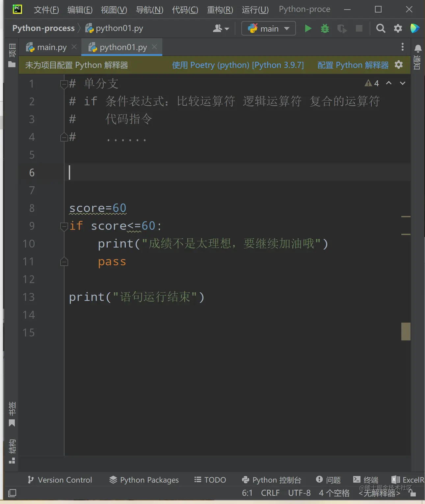
Task: Collapse if block fold at line 9
Action: point(64,226)
